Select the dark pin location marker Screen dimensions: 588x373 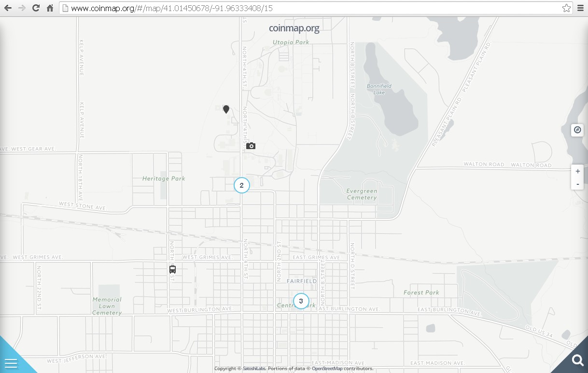[x=226, y=109]
